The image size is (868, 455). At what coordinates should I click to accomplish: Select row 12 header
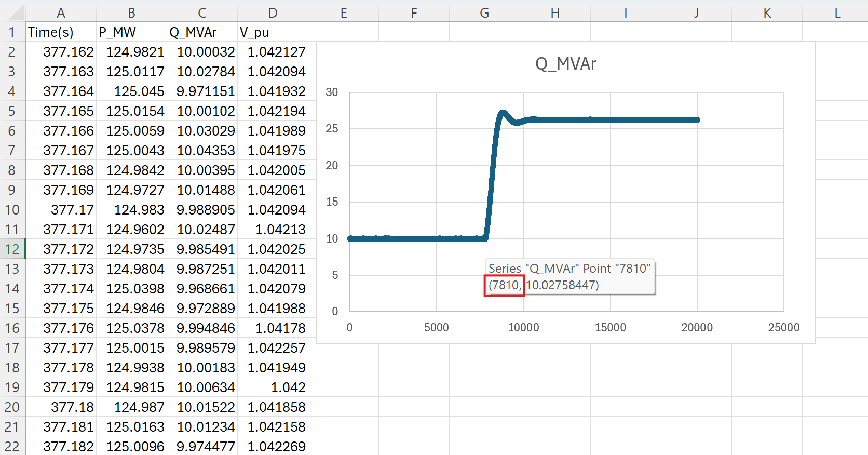click(12, 249)
